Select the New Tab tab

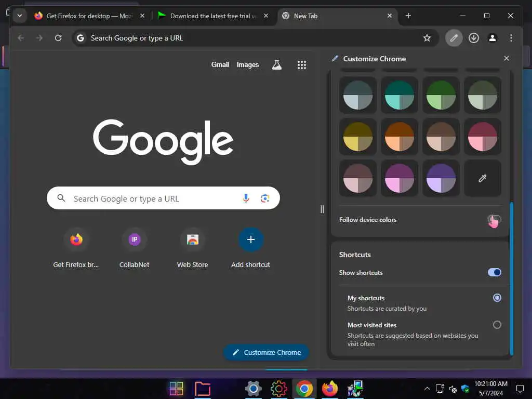click(x=338, y=16)
